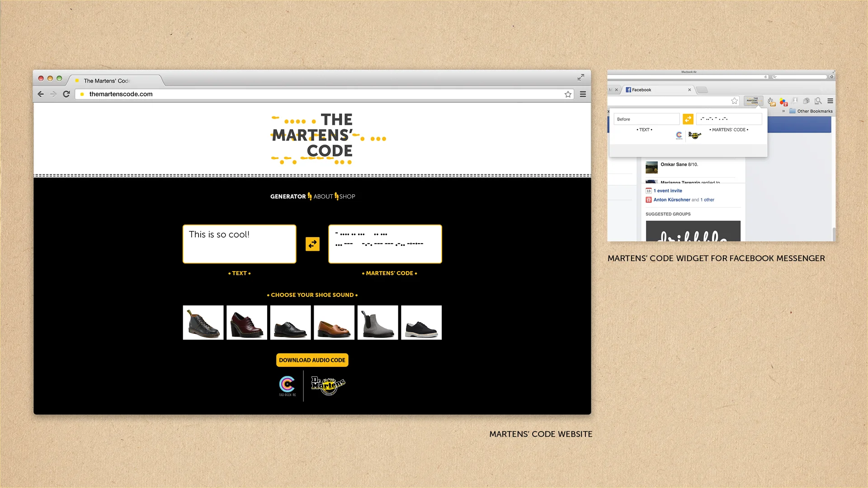Close the Facebook tab in the widget browser
Screen dimensions: 868x488
click(x=689, y=90)
